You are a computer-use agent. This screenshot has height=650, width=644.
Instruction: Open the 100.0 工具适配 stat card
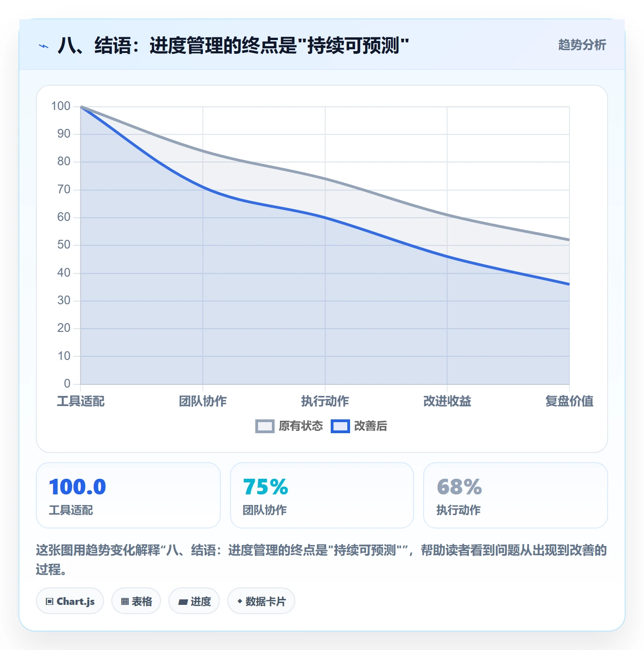pos(128,495)
